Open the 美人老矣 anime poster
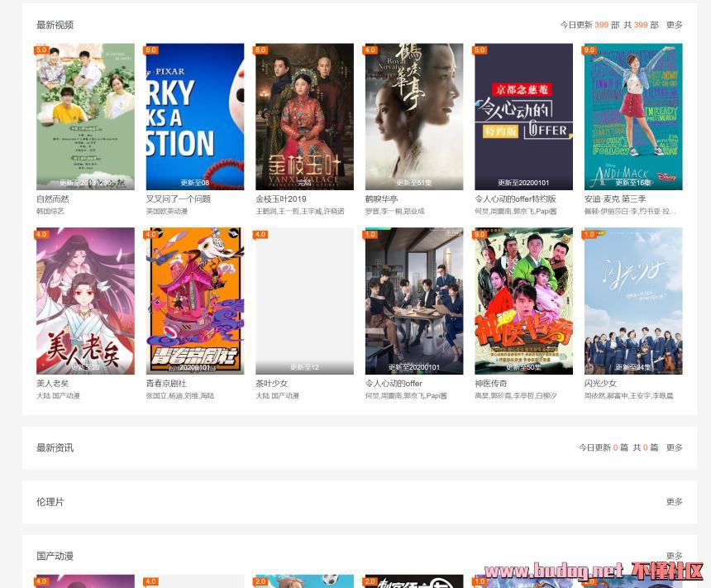711x588 pixels. pyautogui.click(x=85, y=301)
